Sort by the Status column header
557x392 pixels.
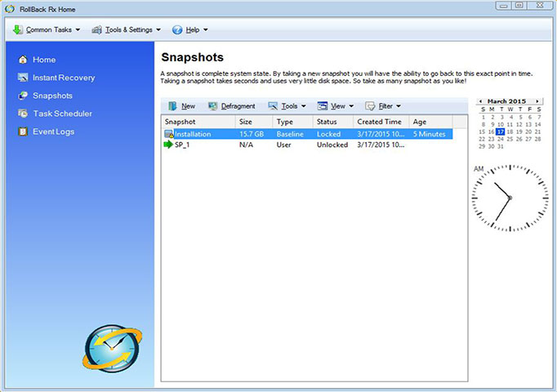point(333,122)
